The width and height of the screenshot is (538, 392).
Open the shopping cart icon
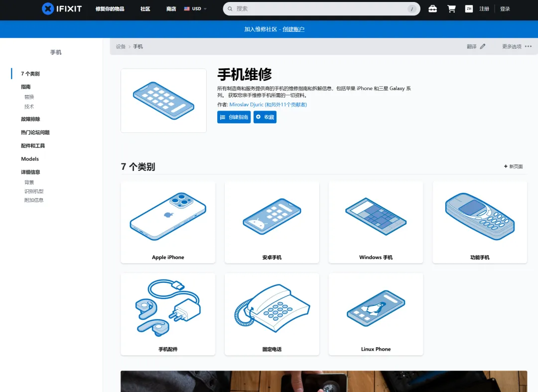click(x=451, y=8)
